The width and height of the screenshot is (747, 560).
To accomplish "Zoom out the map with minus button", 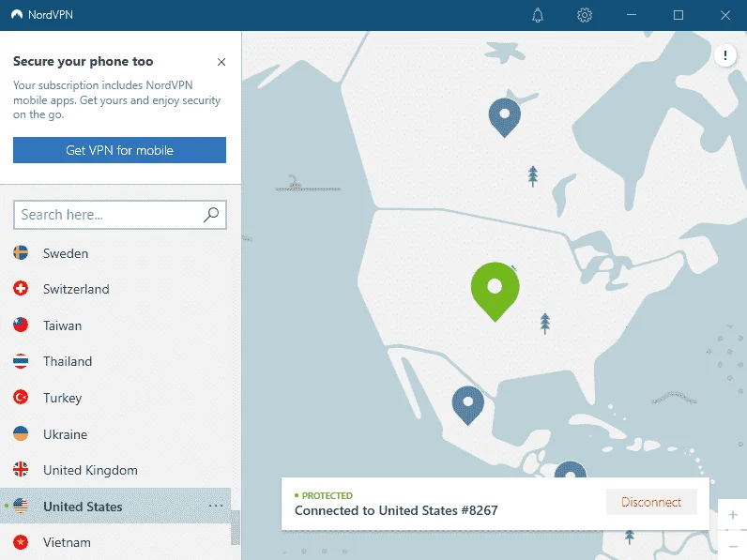I will pyautogui.click(x=733, y=546).
